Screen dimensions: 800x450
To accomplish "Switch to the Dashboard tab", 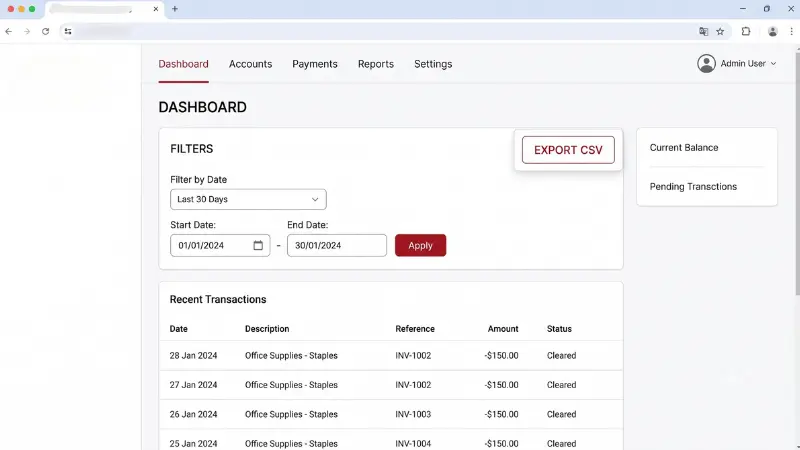I will coord(183,64).
